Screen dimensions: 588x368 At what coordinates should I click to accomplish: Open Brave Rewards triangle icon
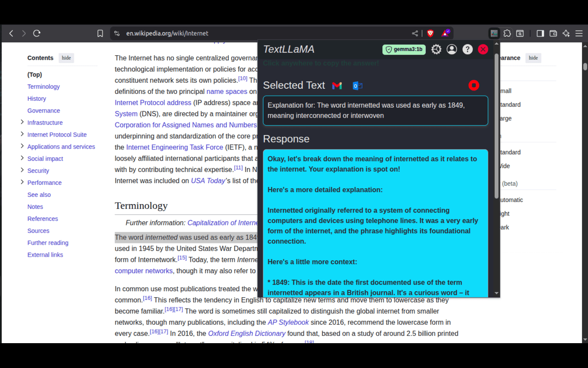[445, 33]
